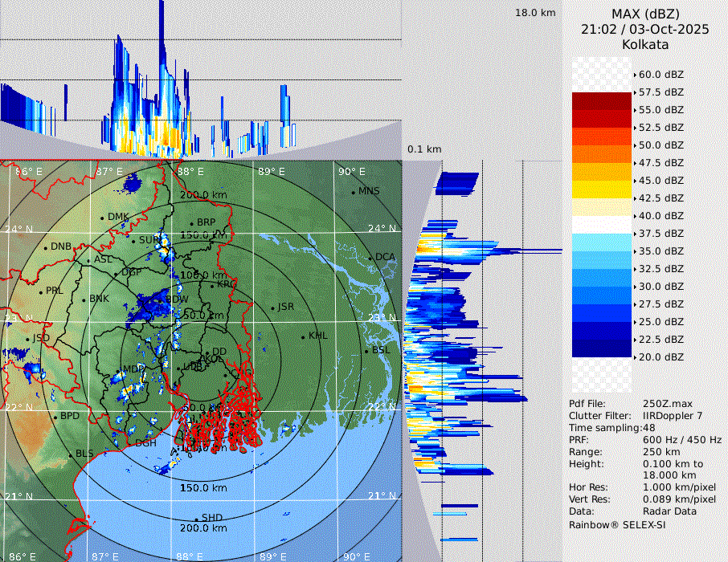This screenshot has width=728, height=562.
Task: Click the Rainbow SELEX-SI footer text
Action: pos(617,524)
